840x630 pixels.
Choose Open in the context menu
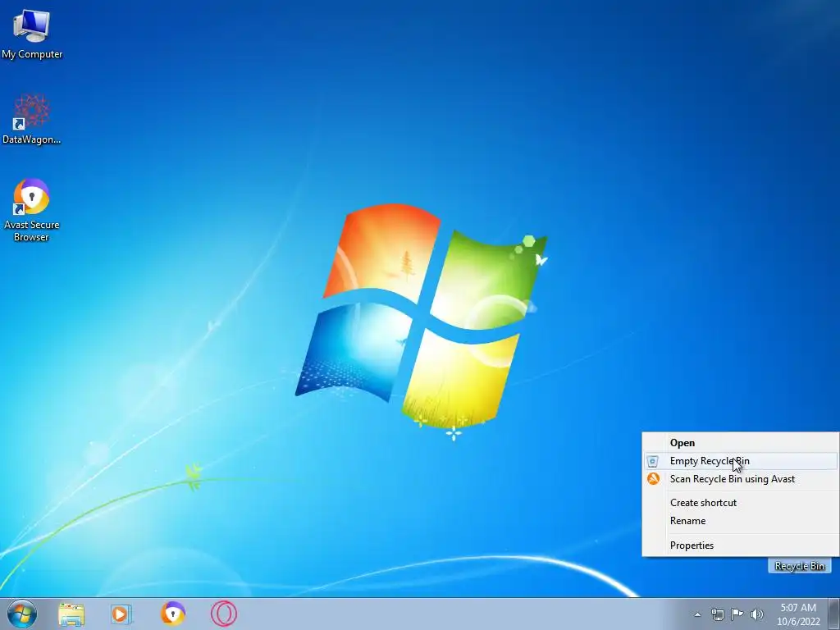(x=741, y=443)
